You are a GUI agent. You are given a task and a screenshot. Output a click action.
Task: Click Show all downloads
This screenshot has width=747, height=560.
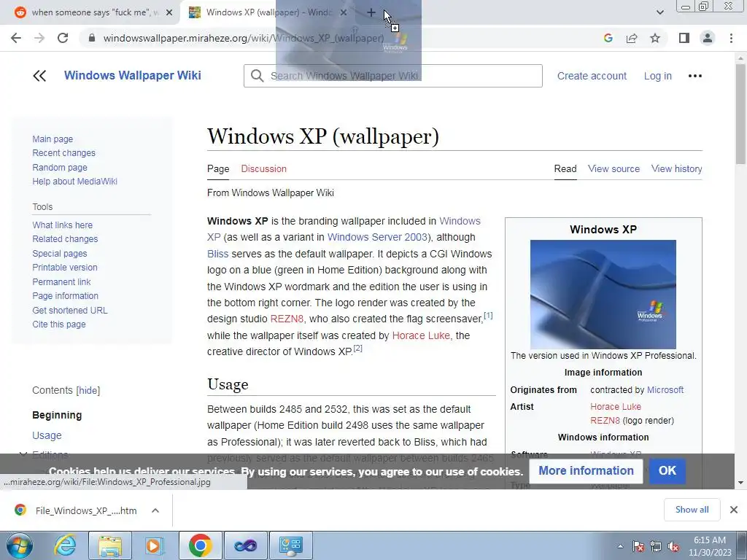[692, 510]
